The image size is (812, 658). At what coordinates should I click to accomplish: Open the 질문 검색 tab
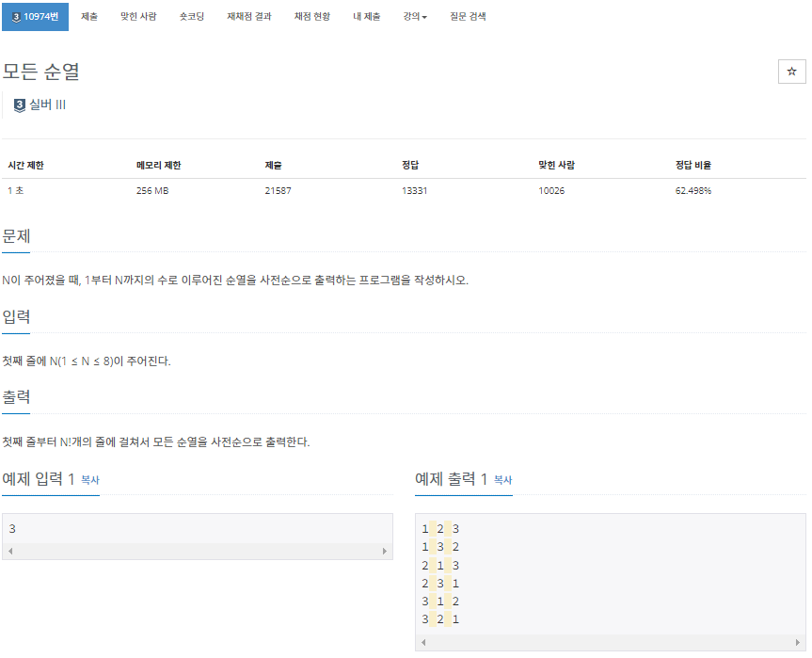(468, 17)
